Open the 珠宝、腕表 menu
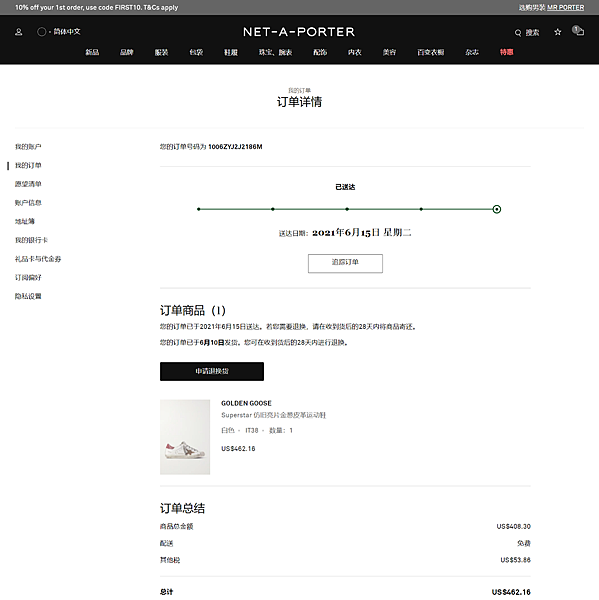 pos(275,52)
